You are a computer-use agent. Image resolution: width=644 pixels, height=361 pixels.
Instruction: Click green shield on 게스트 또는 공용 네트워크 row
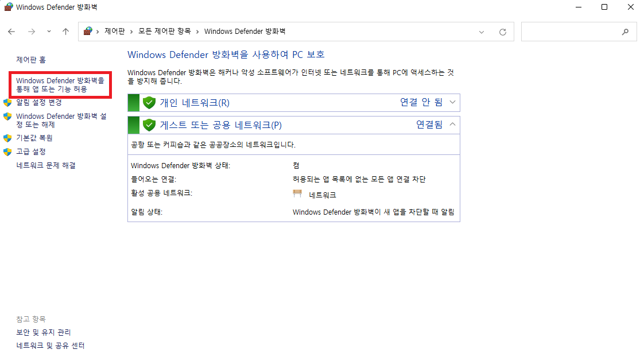(149, 125)
